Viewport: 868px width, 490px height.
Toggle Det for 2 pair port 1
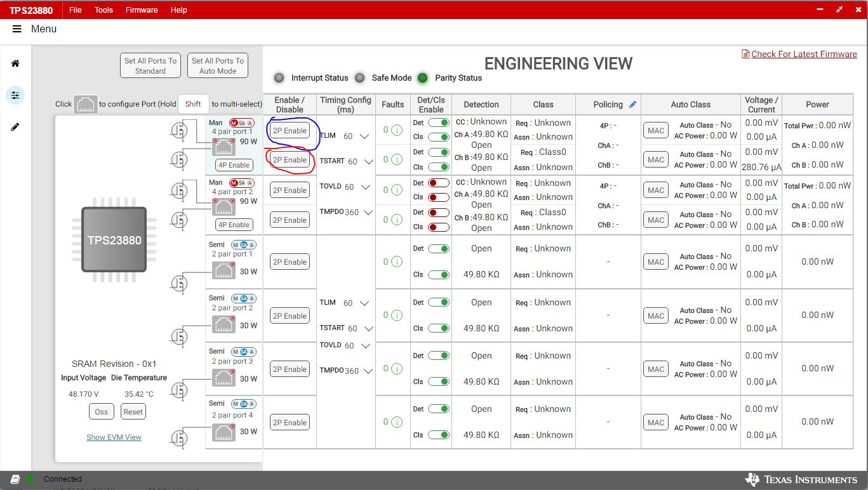pos(438,249)
